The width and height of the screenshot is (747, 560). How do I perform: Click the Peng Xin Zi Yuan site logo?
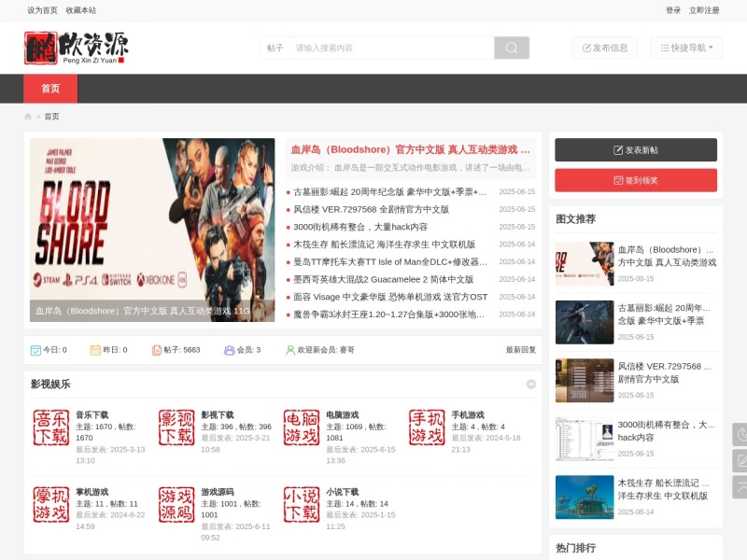pyautogui.click(x=77, y=48)
